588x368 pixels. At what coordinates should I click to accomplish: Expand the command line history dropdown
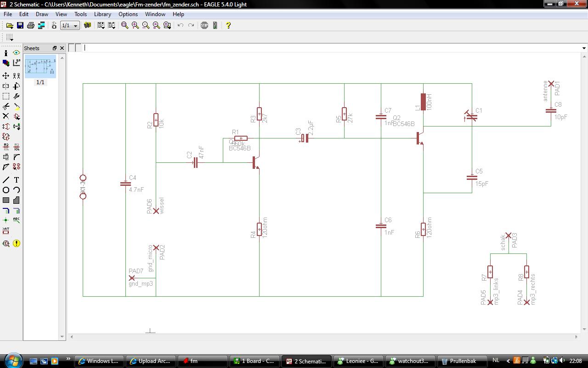point(584,48)
